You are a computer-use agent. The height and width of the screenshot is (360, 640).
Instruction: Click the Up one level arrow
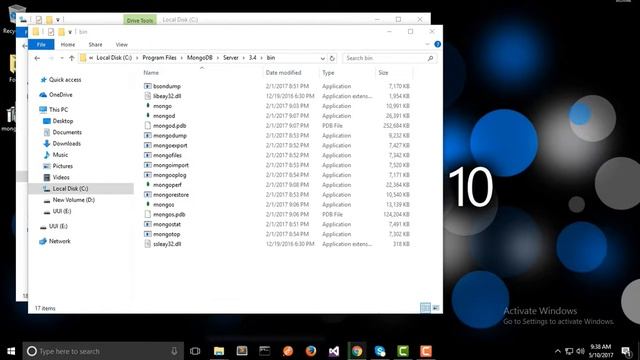(x=72, y=58)
